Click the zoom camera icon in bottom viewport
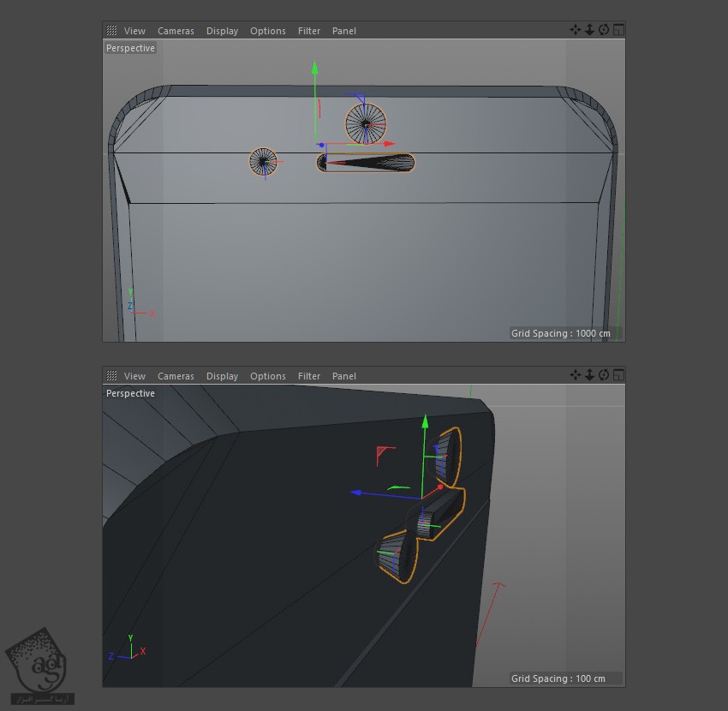This screenshot has width=728, height=711. [x=589, y=375]
